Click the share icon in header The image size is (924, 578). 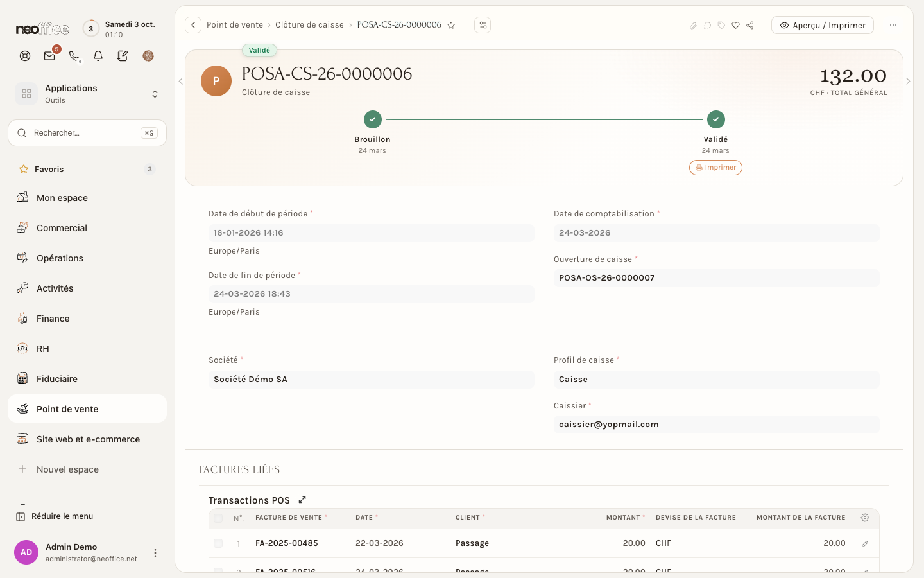pyautogui.click(x=749, y=26)
